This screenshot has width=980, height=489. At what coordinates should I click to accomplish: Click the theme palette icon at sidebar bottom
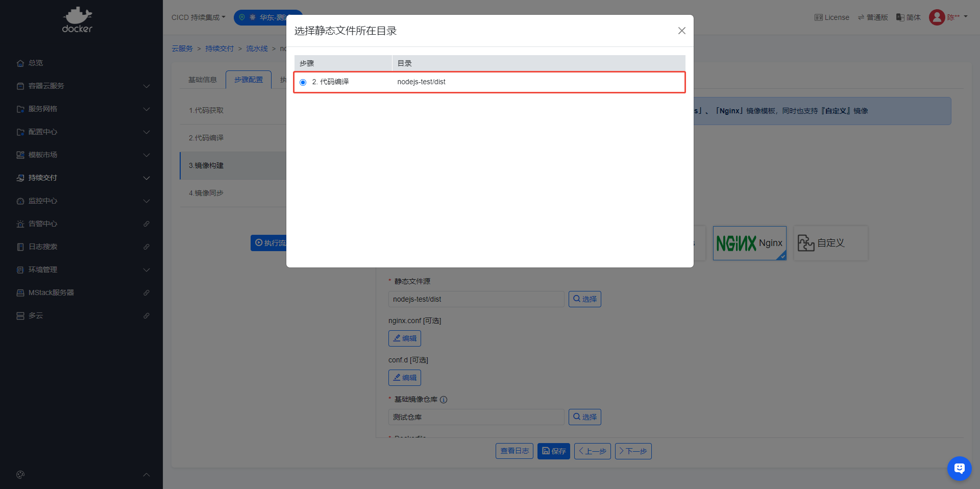pos(20,475)
